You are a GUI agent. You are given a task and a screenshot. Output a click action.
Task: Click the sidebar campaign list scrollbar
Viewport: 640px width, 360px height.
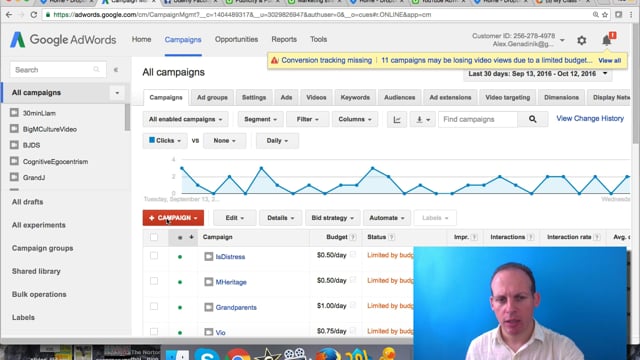point(128,118)
